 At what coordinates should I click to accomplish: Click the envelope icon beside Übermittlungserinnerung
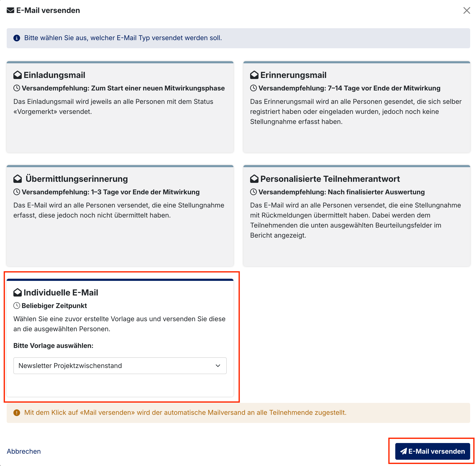[17, 179]
